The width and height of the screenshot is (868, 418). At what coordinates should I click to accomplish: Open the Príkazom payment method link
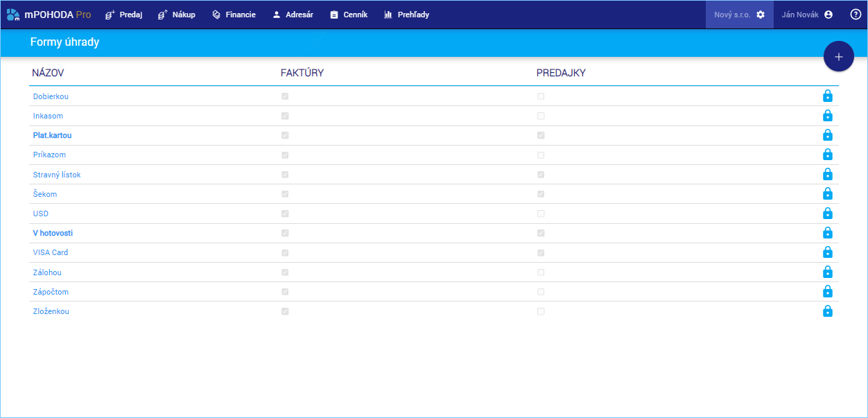49,155
